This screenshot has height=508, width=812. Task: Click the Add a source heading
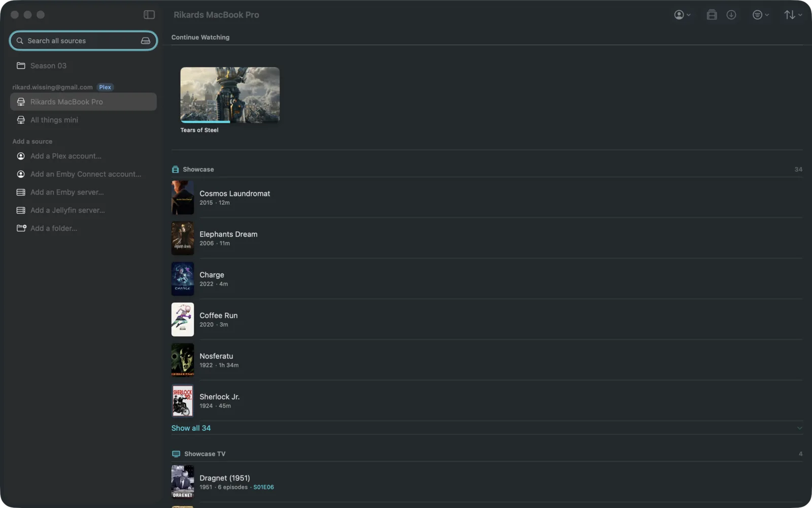[x=32, y=141]
